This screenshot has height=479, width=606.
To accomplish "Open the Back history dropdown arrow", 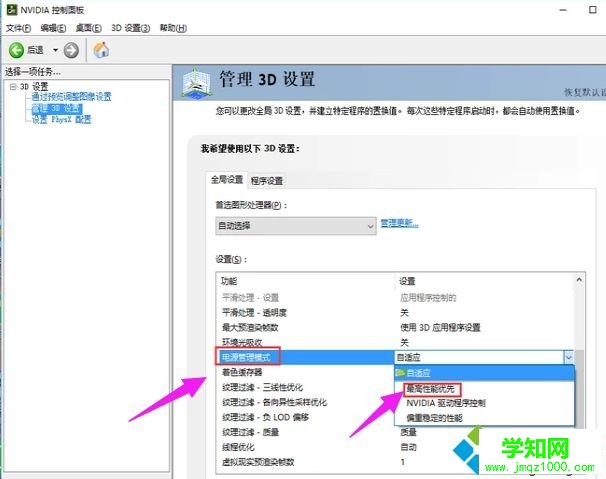I will tap(55, 50).
